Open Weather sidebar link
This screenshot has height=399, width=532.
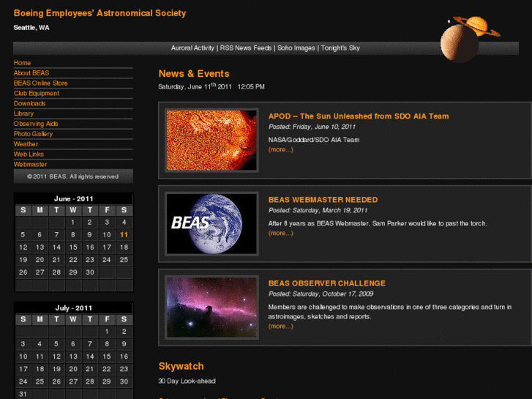pyautogui.click(x=26, y=144)
